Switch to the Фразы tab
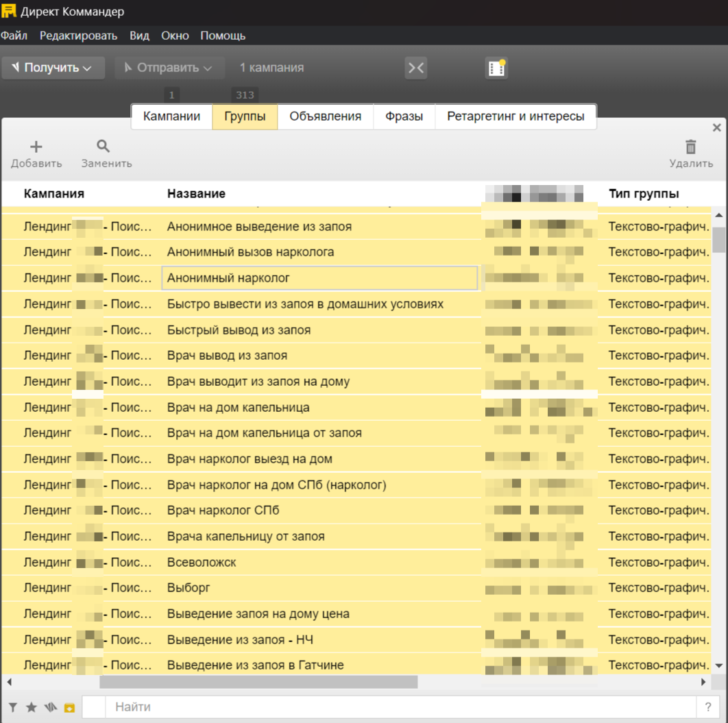 click(404, 117)
